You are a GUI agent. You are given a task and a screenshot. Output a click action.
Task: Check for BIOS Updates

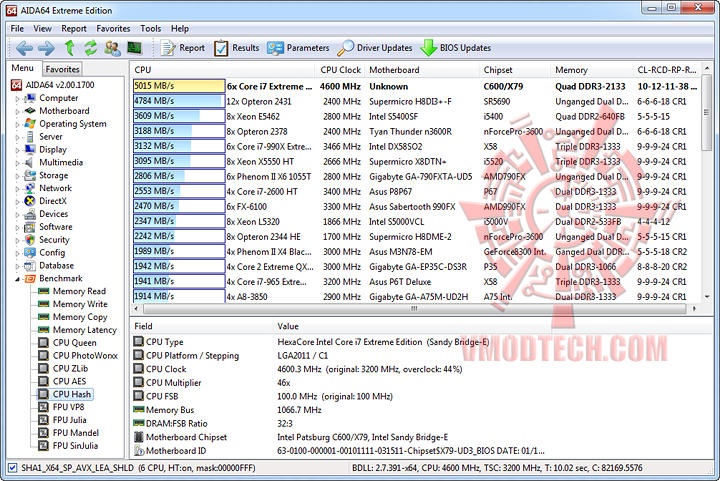coord(456,48)
